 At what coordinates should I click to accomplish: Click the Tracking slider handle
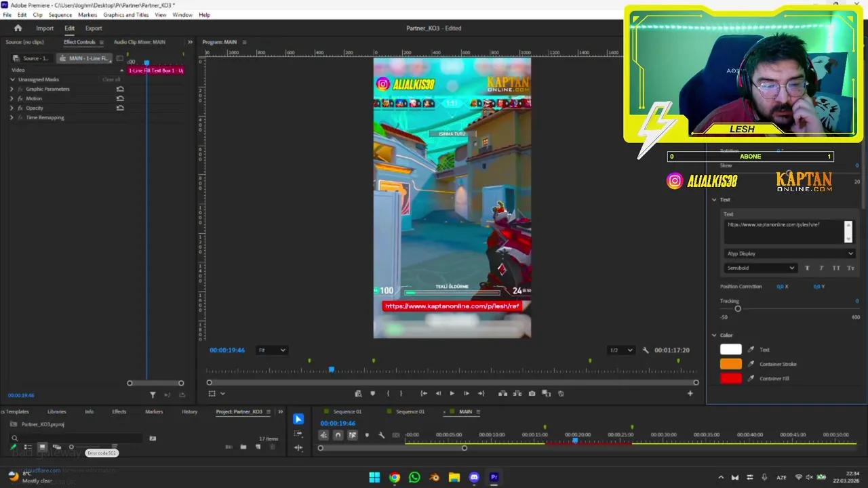pyautogui.click(x=738, y=309)
